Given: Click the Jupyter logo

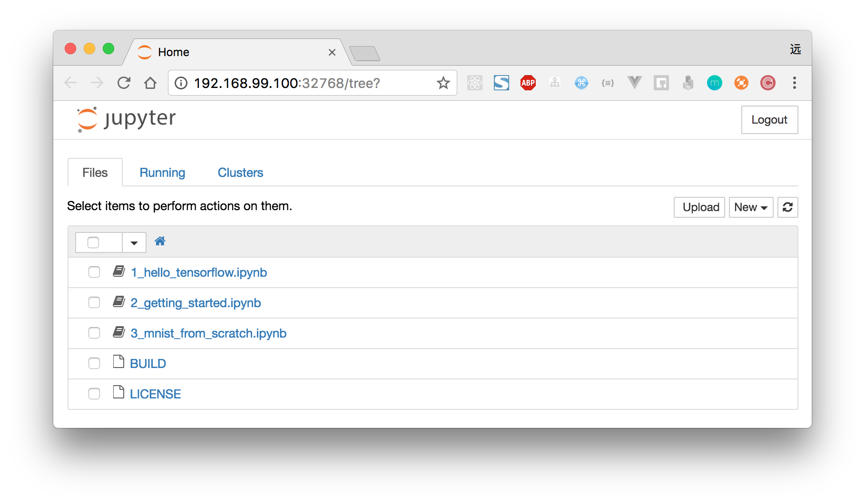Looking at the screenshot, I should pos(127,119).
